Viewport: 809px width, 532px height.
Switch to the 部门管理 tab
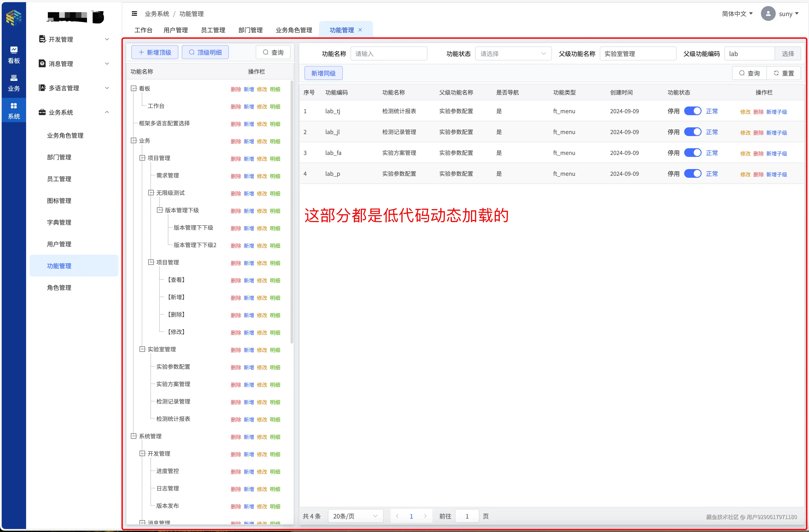click(250, 30)
